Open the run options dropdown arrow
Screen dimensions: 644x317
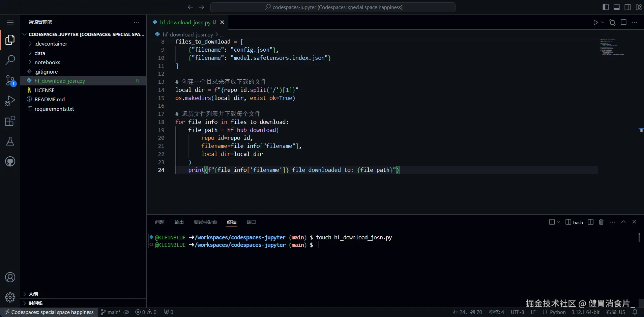click(603, 22)
